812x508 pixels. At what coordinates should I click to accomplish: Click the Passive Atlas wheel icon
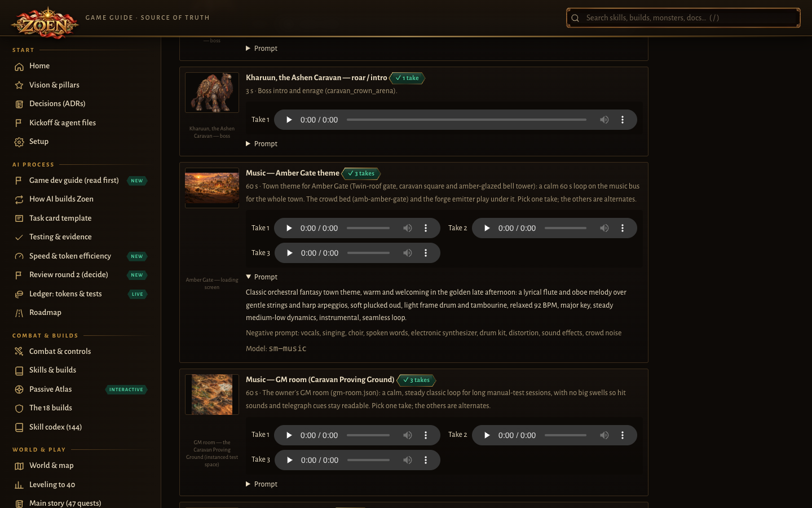tap(19, 389)
